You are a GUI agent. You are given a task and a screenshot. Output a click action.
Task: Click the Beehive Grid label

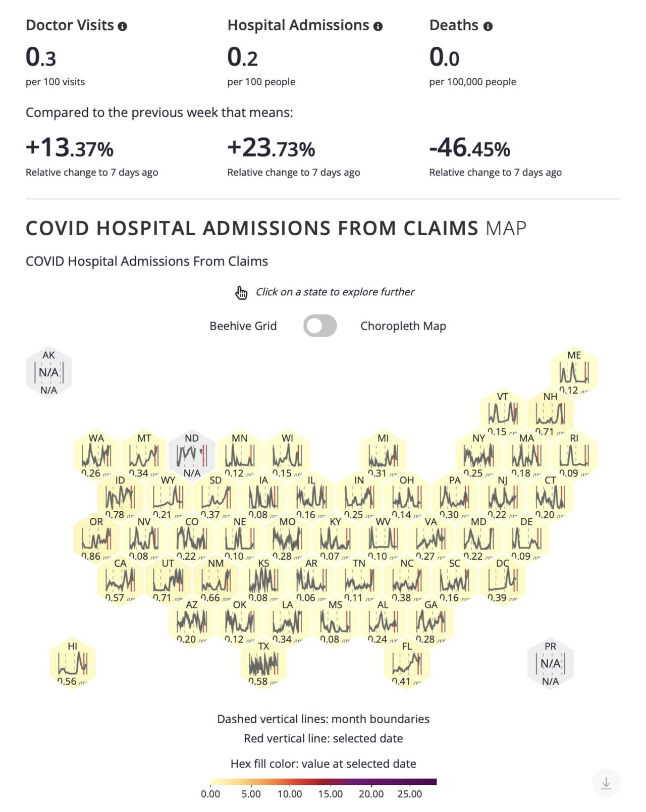[x=243, y=326]
